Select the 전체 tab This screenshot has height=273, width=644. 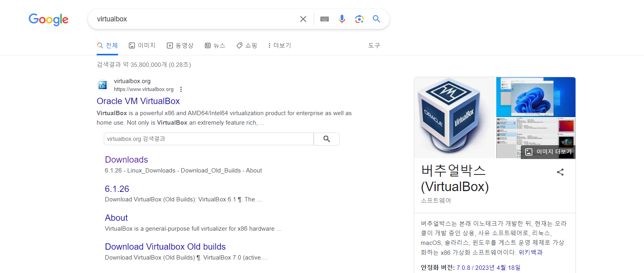(107, 45)
